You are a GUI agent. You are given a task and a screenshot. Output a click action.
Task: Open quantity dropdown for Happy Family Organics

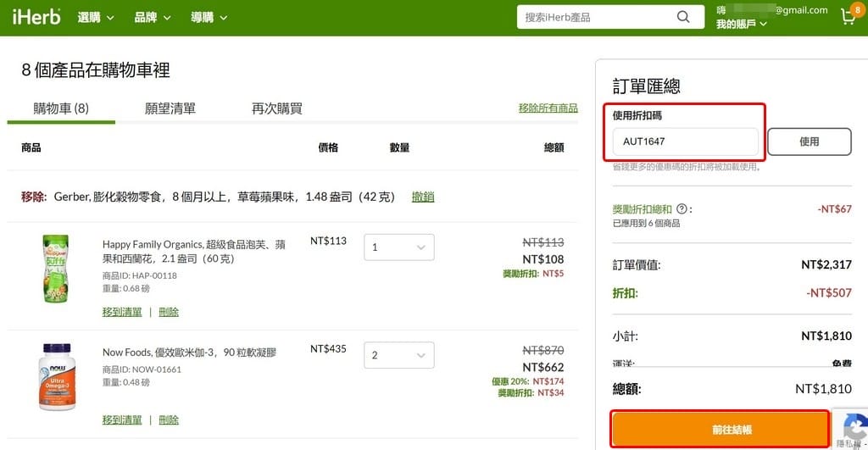399,247
